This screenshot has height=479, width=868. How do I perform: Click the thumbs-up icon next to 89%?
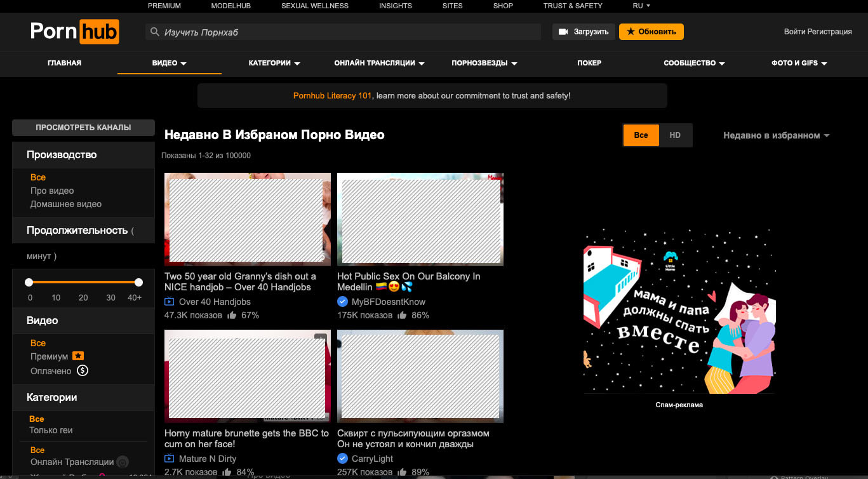[401, 471]
